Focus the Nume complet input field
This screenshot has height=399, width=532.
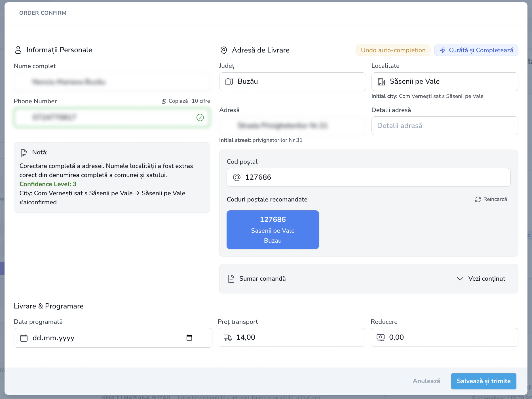coord(112,82)
